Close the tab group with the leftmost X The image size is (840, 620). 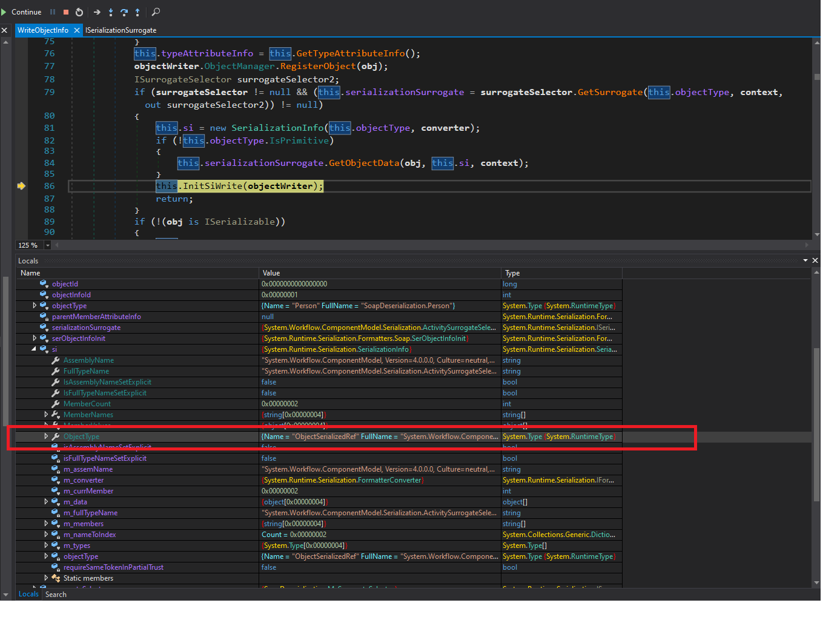(4, 30)
